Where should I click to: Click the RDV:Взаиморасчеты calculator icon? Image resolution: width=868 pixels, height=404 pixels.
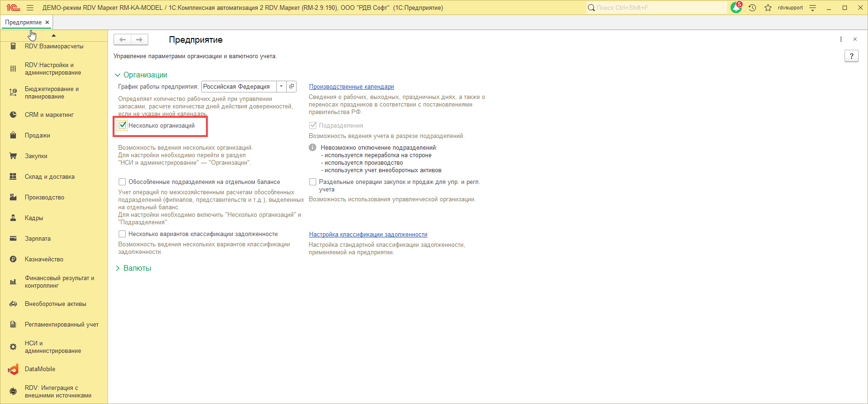coord(13,46)
